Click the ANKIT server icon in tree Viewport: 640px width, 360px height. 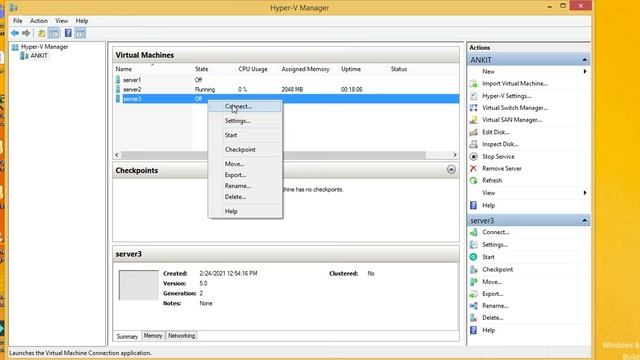coord(24,56)
